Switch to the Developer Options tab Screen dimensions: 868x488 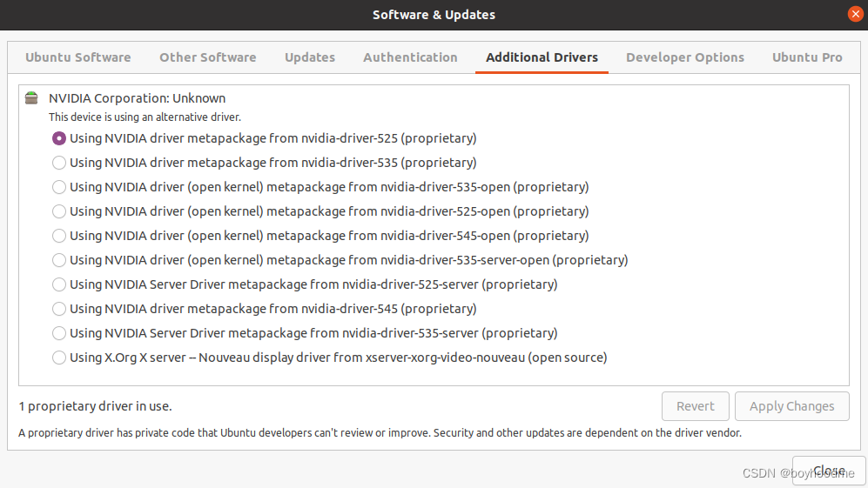685,57
